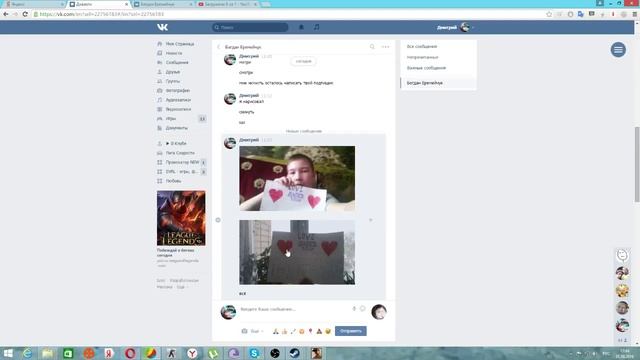Reload the page with the refresh icon

point(25,14)
